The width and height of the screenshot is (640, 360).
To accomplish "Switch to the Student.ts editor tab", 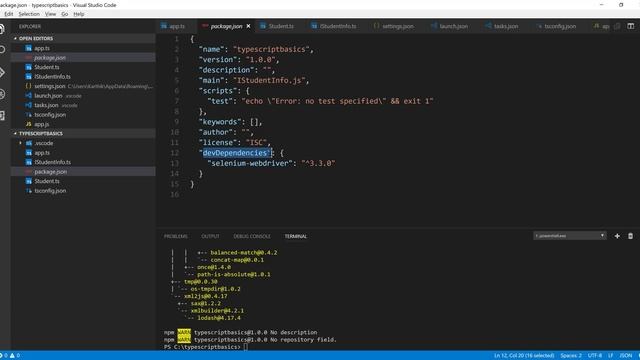I will coord(281,26).
